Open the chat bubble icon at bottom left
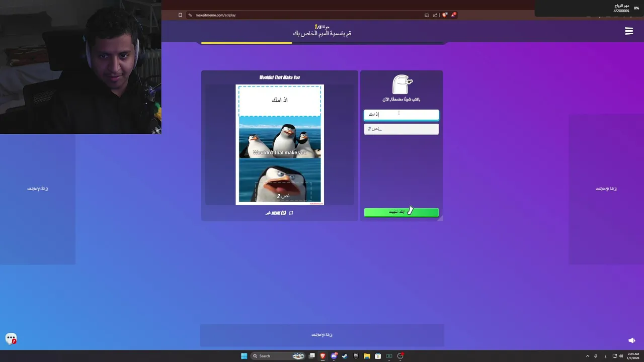This screenshot has width=644, height=362. (11, 339)
